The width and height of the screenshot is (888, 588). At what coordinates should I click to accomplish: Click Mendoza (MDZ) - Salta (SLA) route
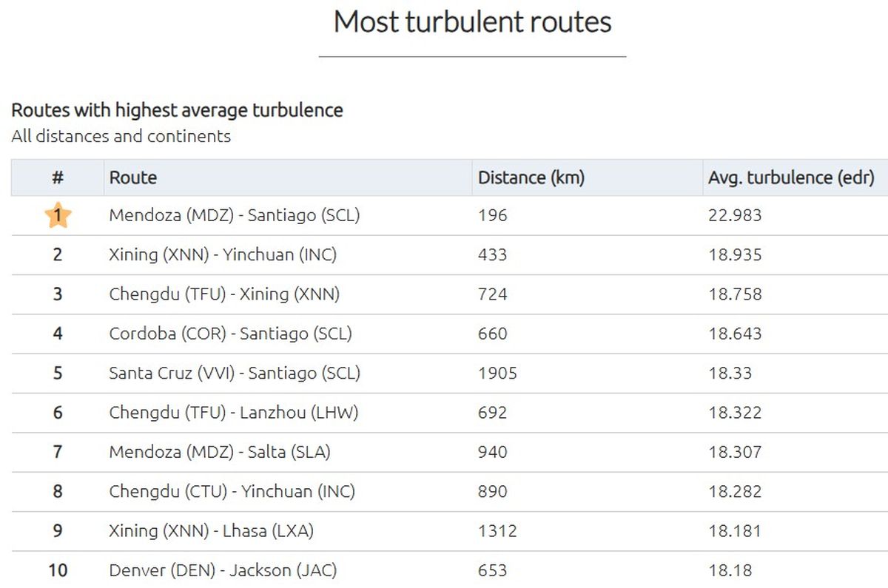point(220,452)
